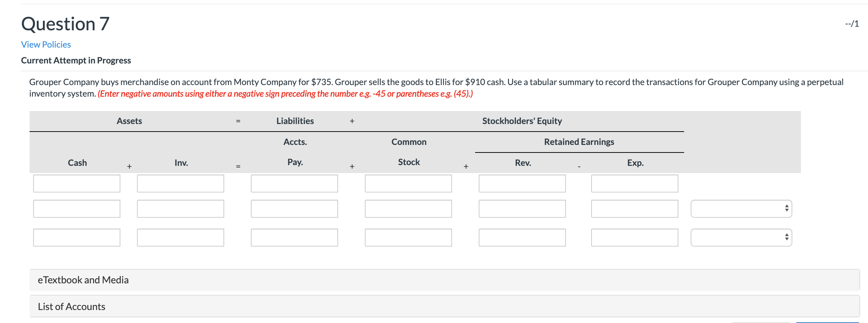Click the Inv. input in the third row
868x323 pixels.
[180, 237]
